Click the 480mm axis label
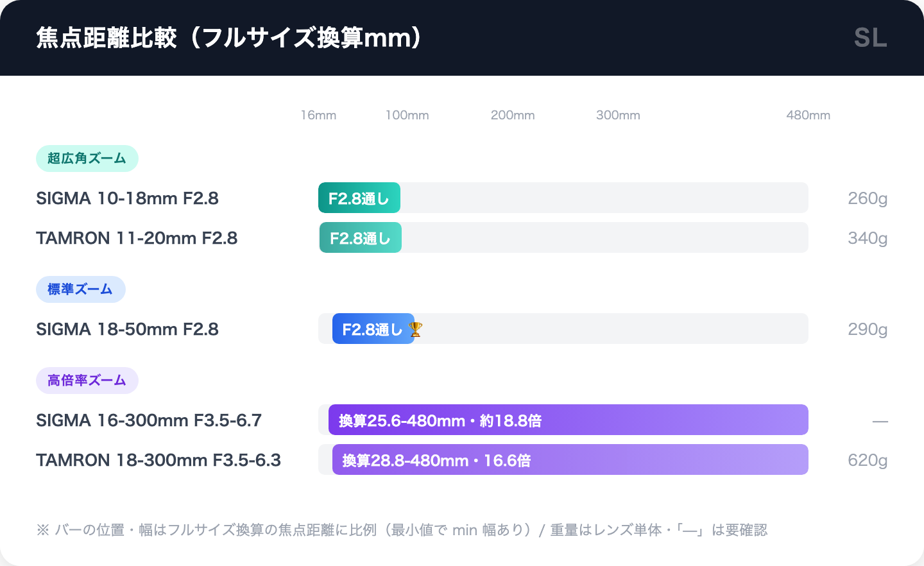Screen dimensions: 924x566 coord(808,116)
